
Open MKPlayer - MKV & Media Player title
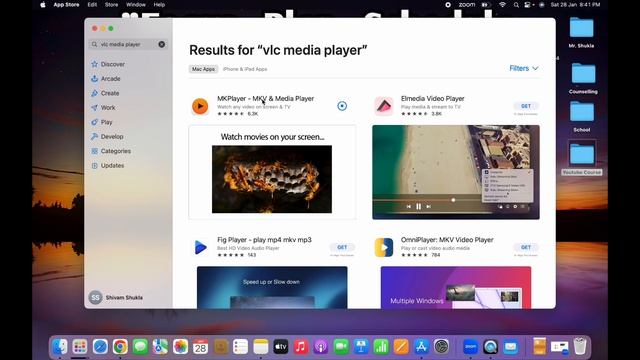[x=265, y=98]
